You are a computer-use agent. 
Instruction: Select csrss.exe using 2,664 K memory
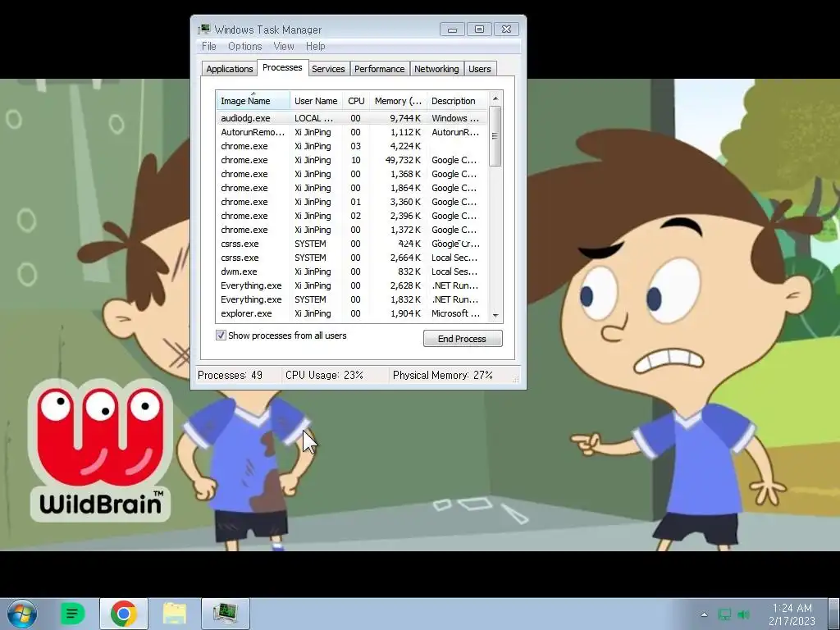352,257
